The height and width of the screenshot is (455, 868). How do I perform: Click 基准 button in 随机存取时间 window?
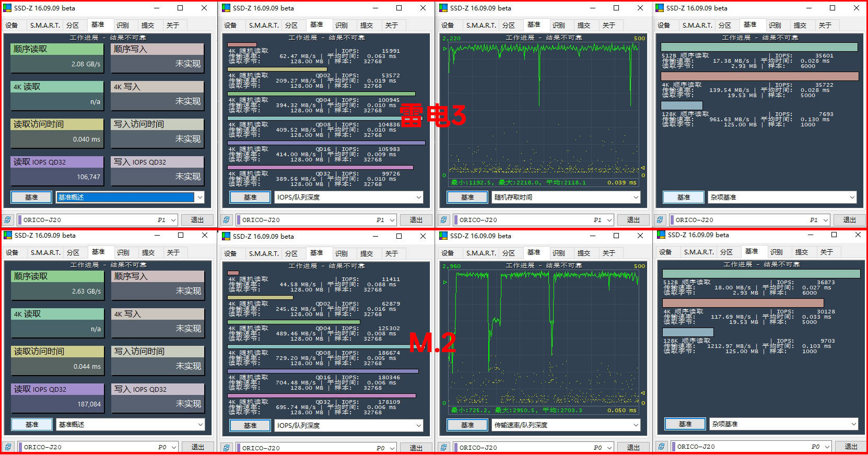pos(467,197)
